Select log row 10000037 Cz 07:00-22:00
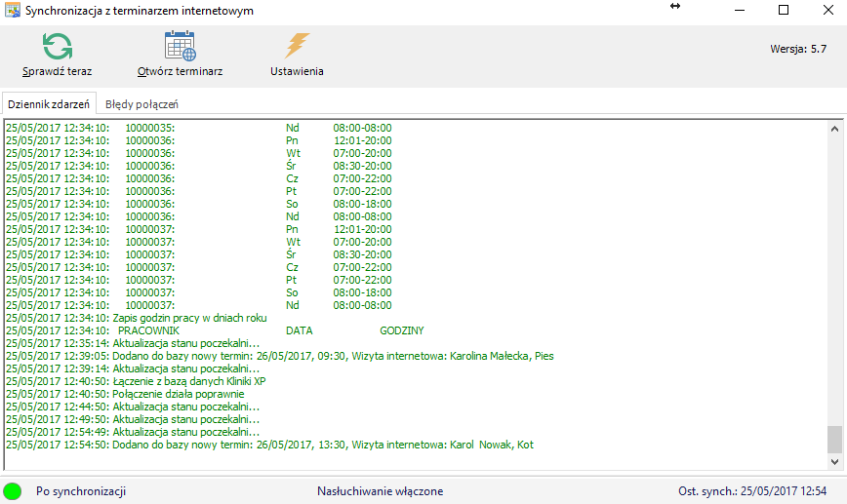The width and height of the screenshot is (847, 504). pos(199,267)
